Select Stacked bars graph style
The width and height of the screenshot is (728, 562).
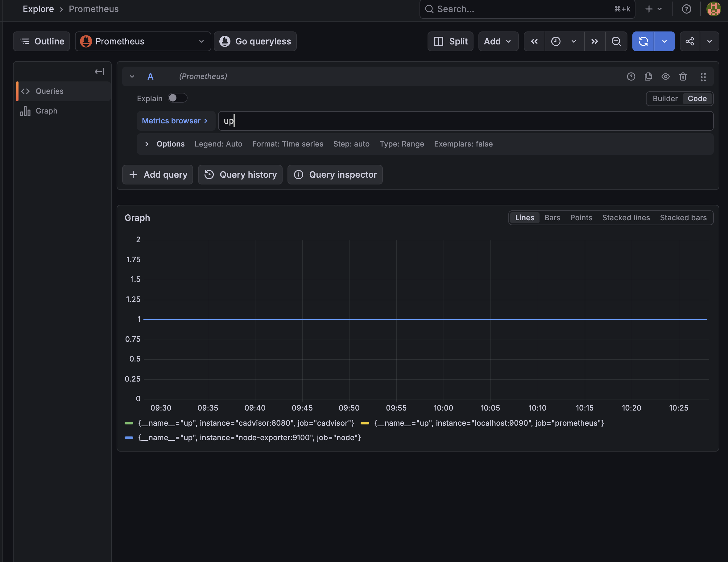[683, 218]
